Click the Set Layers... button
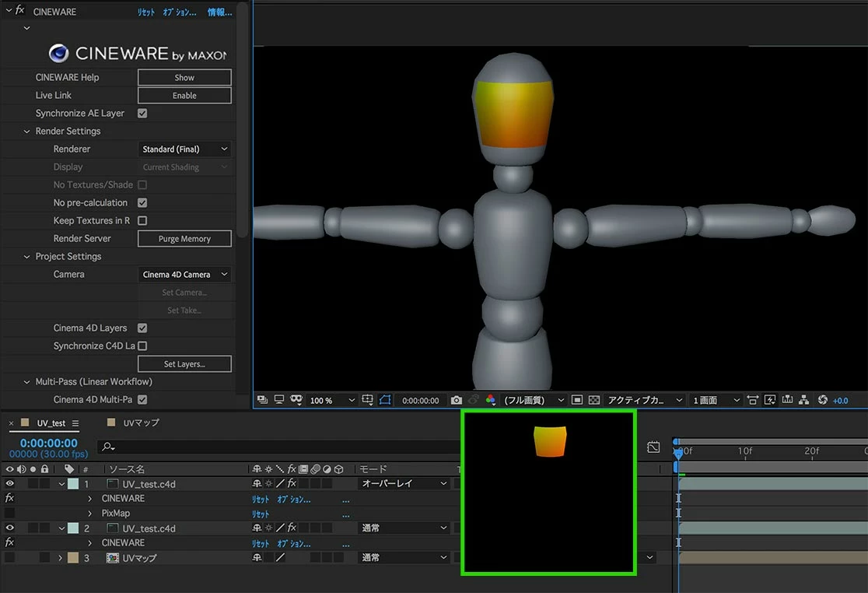The image size is (868, 593). coord(184,363)
